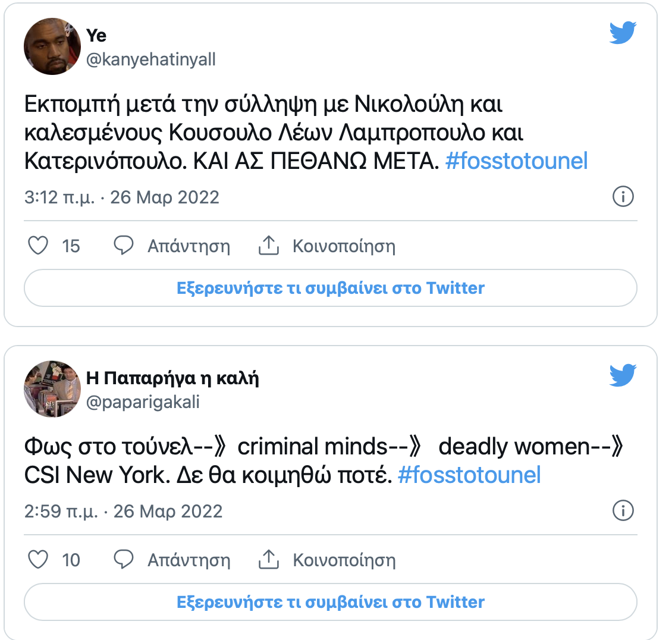This screenshot has width=672, height=640.
Task: Click the @kanyehatinyall handle
Action: [x=151, y=59]
